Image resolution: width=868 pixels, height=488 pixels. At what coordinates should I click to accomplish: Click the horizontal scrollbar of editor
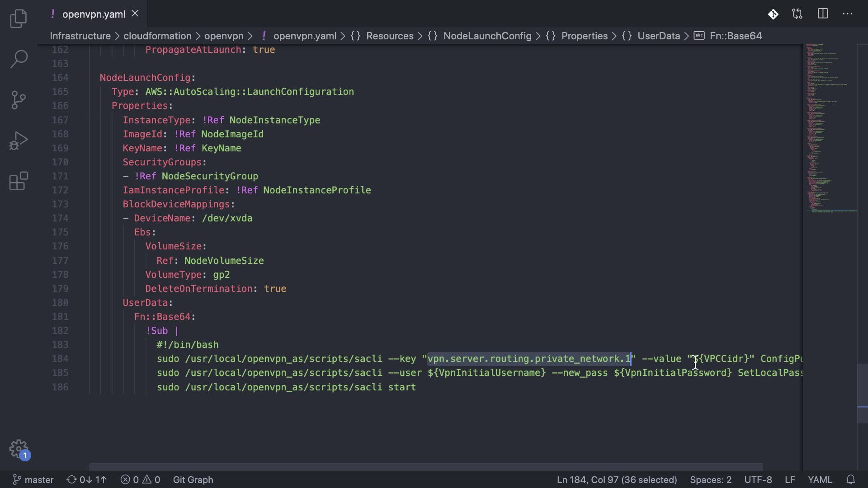click(x=425, y=466)
